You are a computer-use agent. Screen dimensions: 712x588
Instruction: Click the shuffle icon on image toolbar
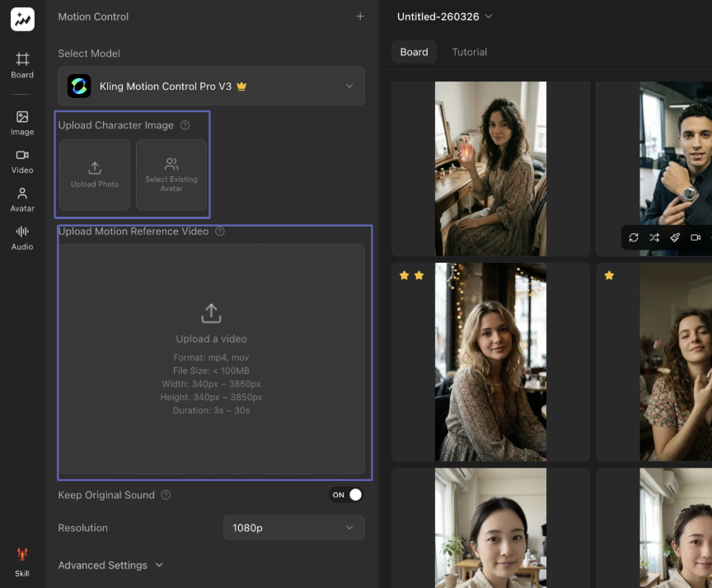coord(654,238)
